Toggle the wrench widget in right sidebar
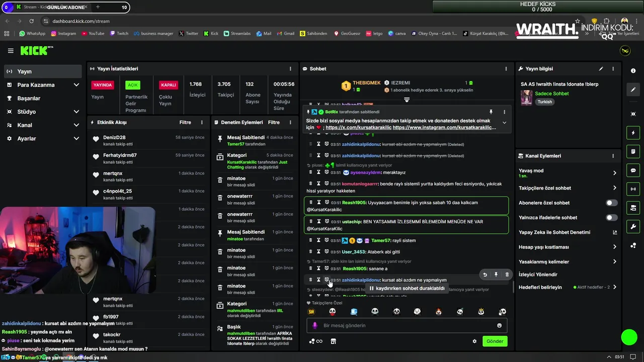The image size is (644, 362). point(633,227)
